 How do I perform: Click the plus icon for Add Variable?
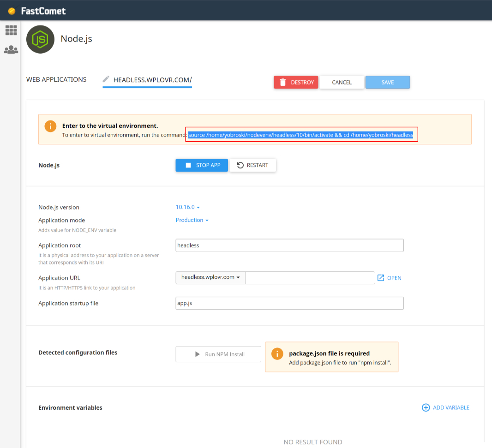click(x=426, y=407)
